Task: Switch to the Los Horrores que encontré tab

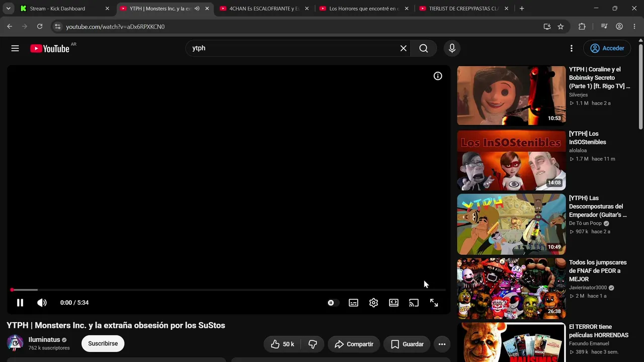Action: (364, 9)
